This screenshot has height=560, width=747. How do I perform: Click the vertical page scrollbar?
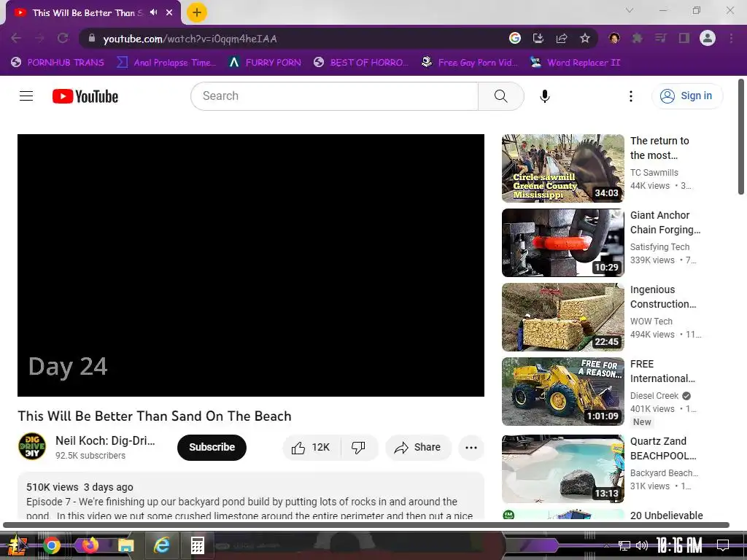[x=741, y=136]
